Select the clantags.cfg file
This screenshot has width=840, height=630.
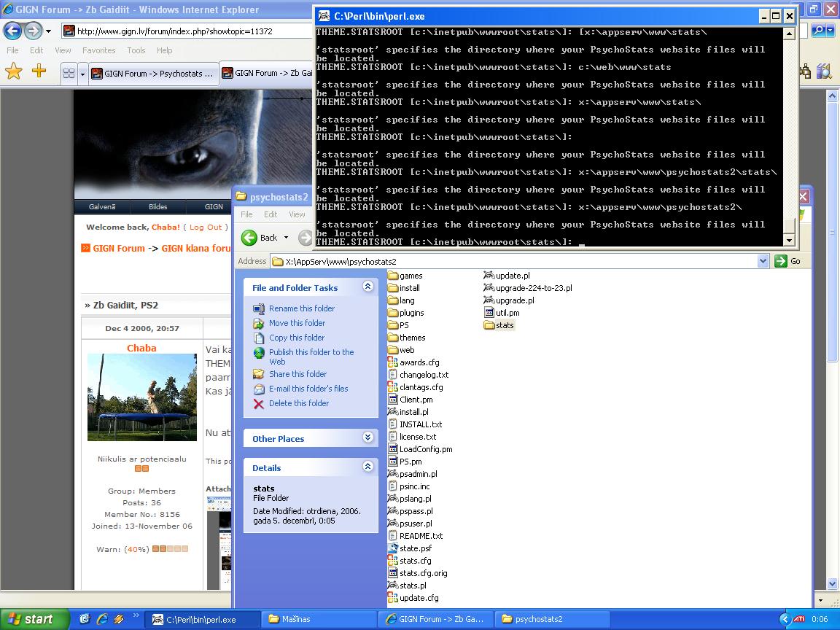tap(416, 387)
